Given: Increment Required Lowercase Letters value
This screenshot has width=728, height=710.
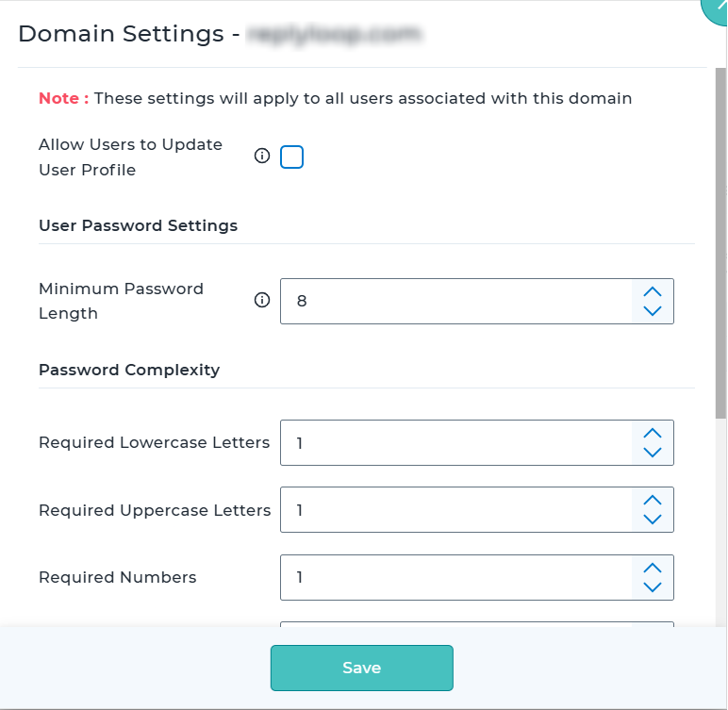Looking at the screenshot, I should 652,433.
